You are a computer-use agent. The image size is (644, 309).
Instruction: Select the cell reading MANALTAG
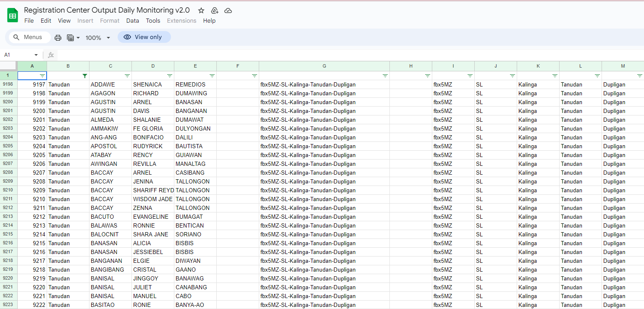(195, 164)
